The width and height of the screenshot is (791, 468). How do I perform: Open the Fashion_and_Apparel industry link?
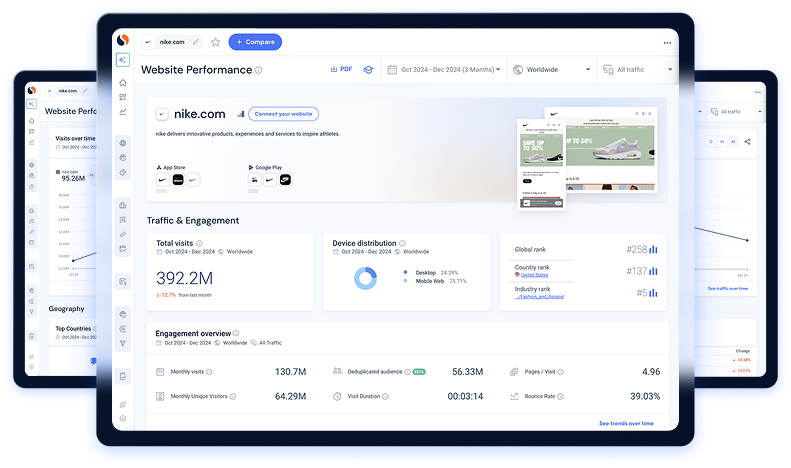point(539,297)
